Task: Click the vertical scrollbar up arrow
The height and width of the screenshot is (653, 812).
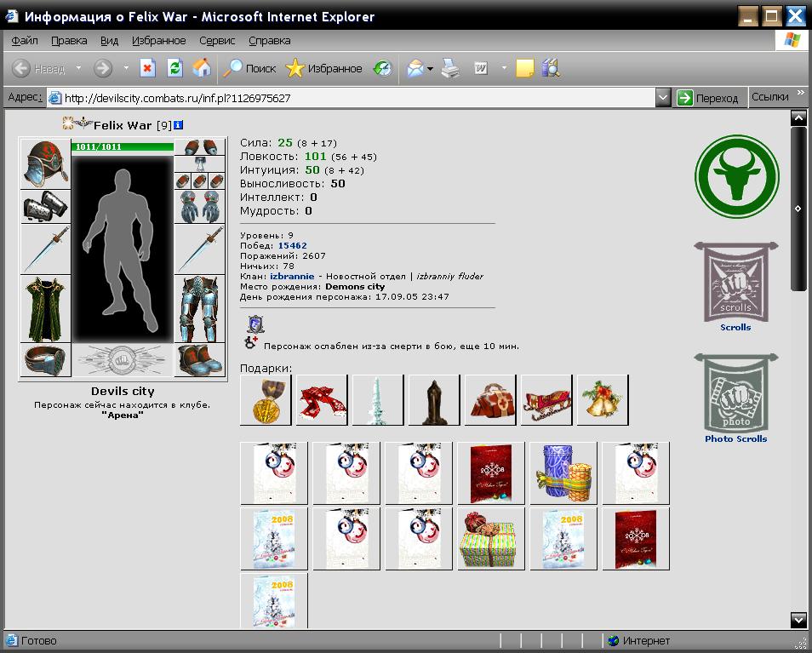Action: click(798, 118)
